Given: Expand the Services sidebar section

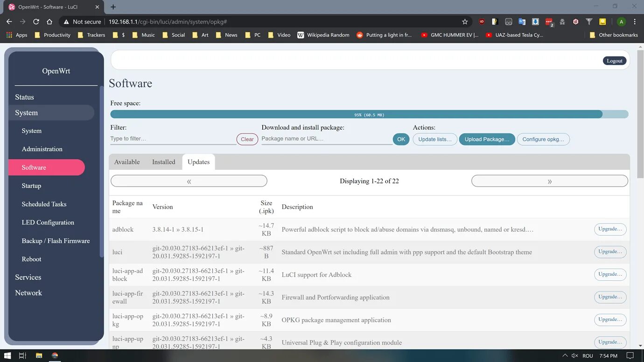Looking at the screenshot, I should [28, 277].
